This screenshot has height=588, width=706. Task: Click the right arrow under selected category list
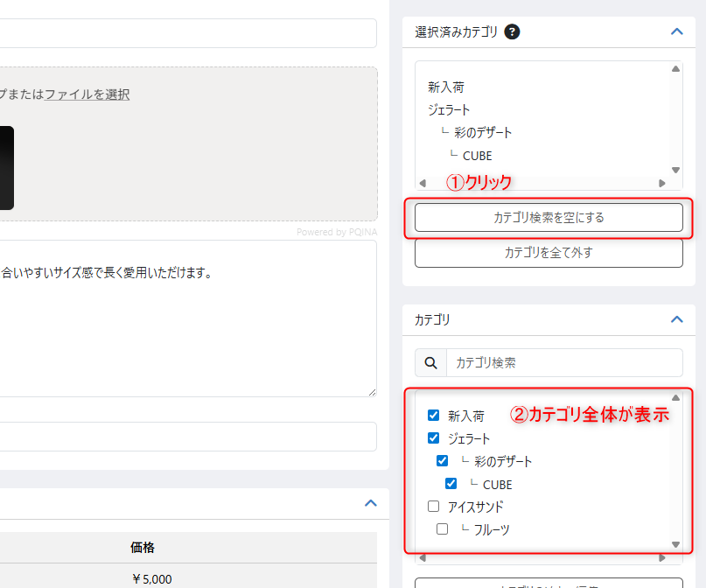pos(662,184)
